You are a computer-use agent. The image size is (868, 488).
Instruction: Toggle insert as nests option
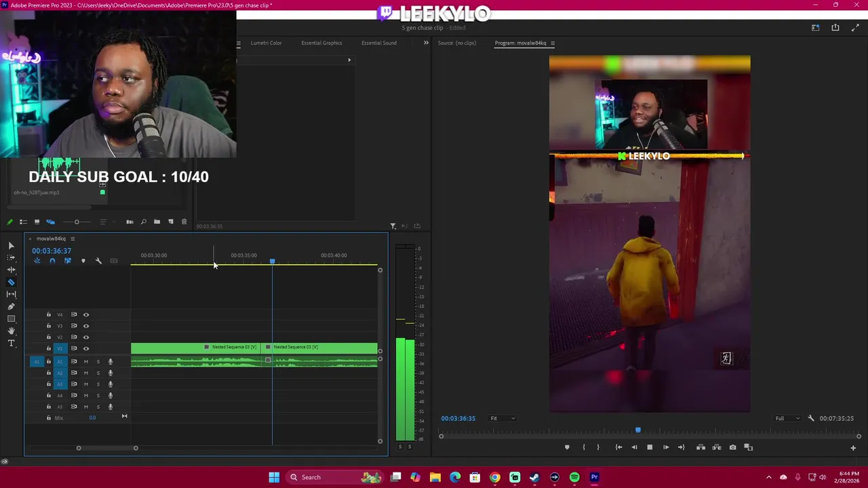click(x=37, y=261)
